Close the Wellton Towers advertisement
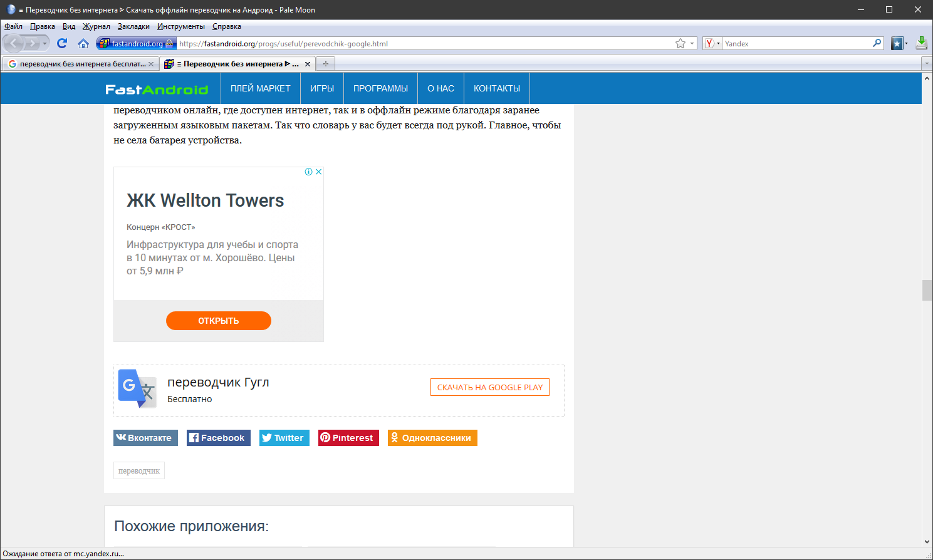 click(318, 172)
